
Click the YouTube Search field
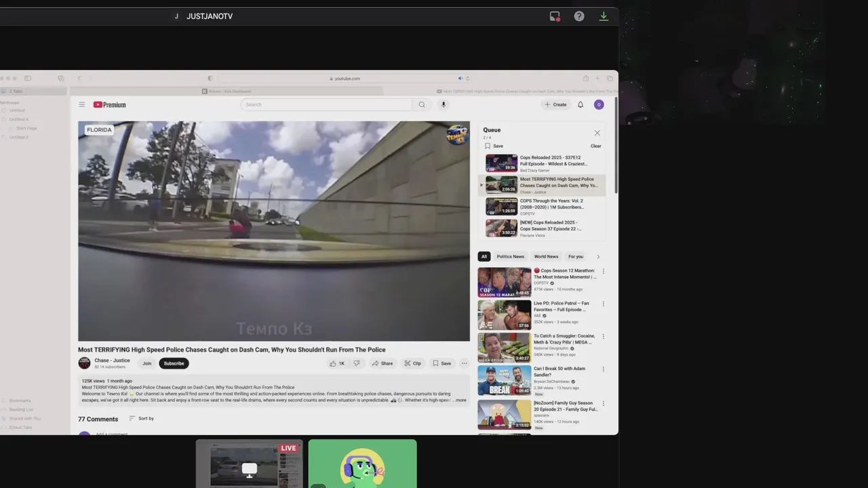[326, 104]
